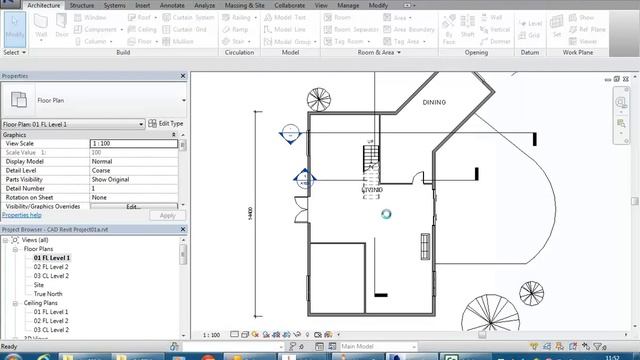Select the Model Line tool
Viewport: 640px width, 360px height.
(x=285, y=29)
